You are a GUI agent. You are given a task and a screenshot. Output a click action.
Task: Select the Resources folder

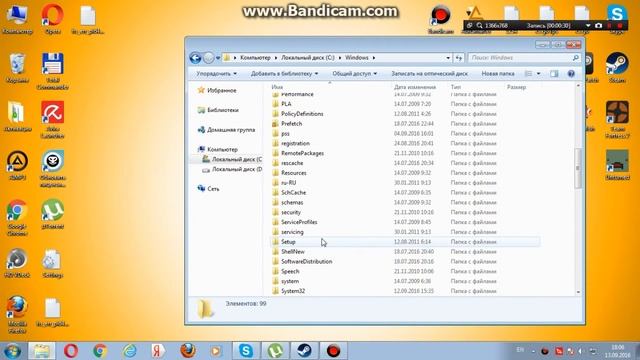pos(293,173)
